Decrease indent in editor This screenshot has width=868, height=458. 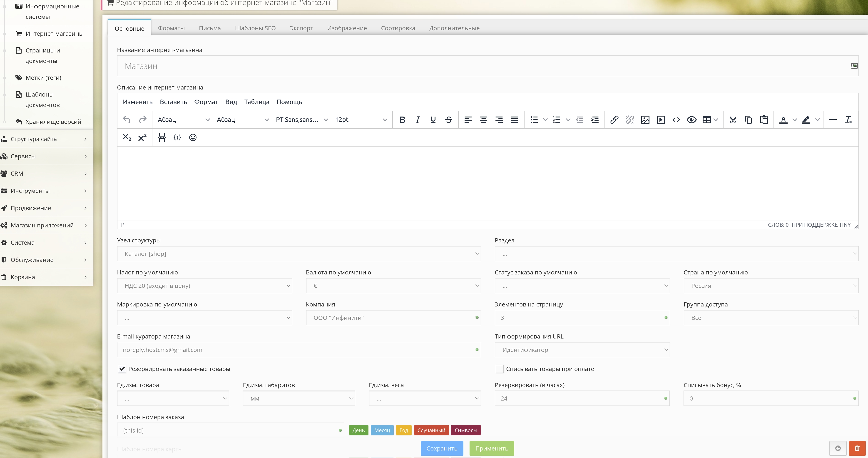pos(579,120)
